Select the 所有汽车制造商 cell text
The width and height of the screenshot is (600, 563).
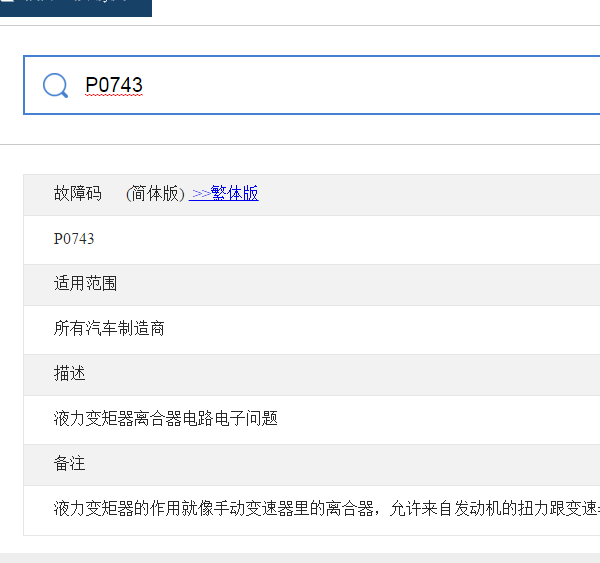(x=109, y=328)
